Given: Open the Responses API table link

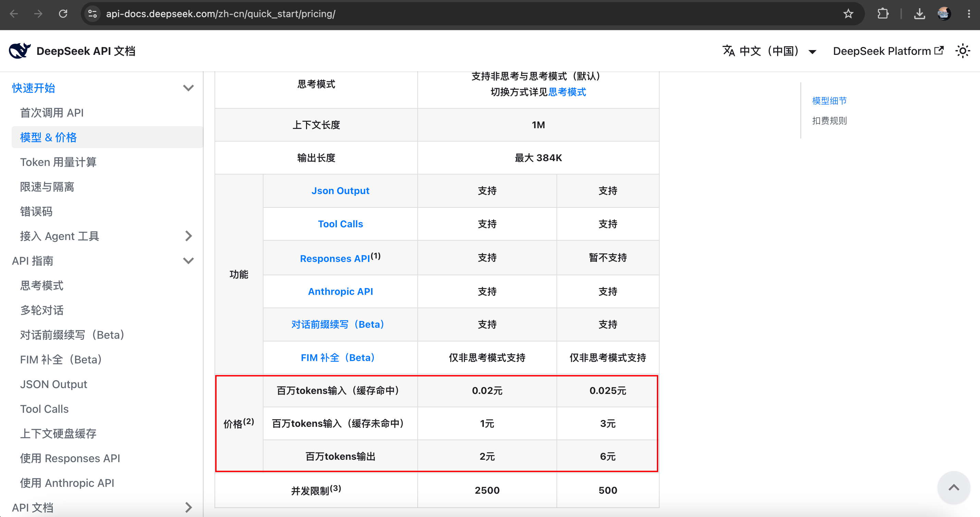Looking at the screenshot, I should [335, 258].
